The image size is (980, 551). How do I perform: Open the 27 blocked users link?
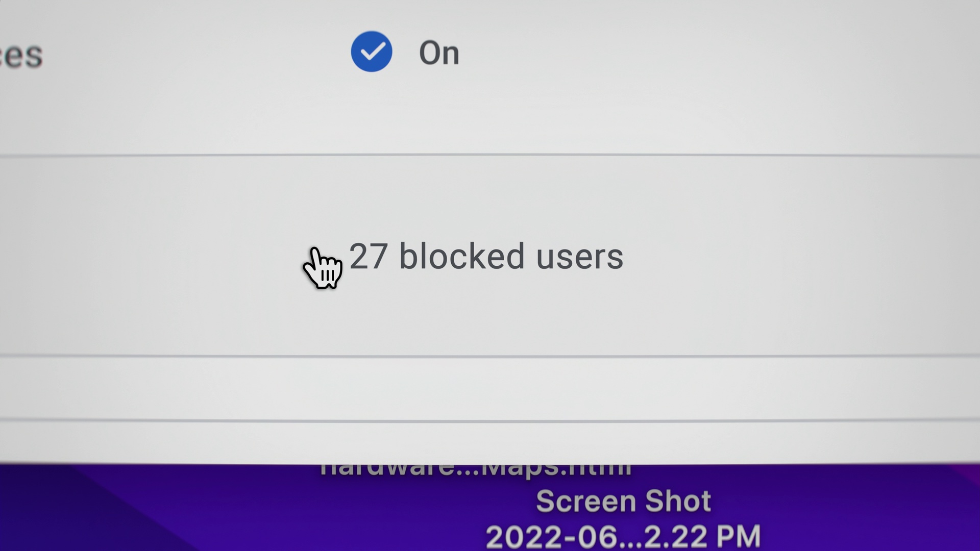coord(486,256)
